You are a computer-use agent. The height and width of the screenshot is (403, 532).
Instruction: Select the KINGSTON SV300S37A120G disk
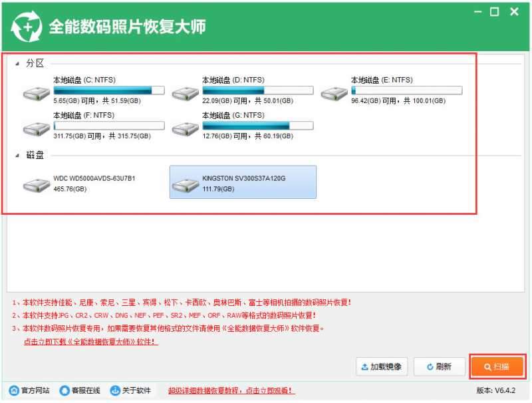pos(243,182)
